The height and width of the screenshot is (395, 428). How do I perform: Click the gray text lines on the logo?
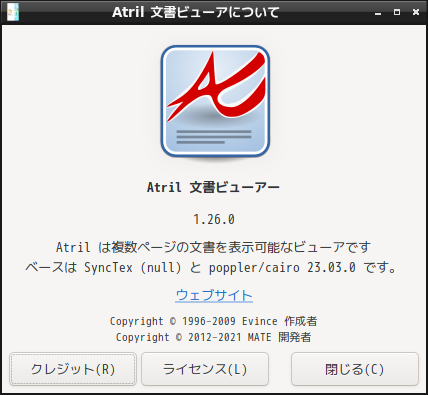(214, 137)
